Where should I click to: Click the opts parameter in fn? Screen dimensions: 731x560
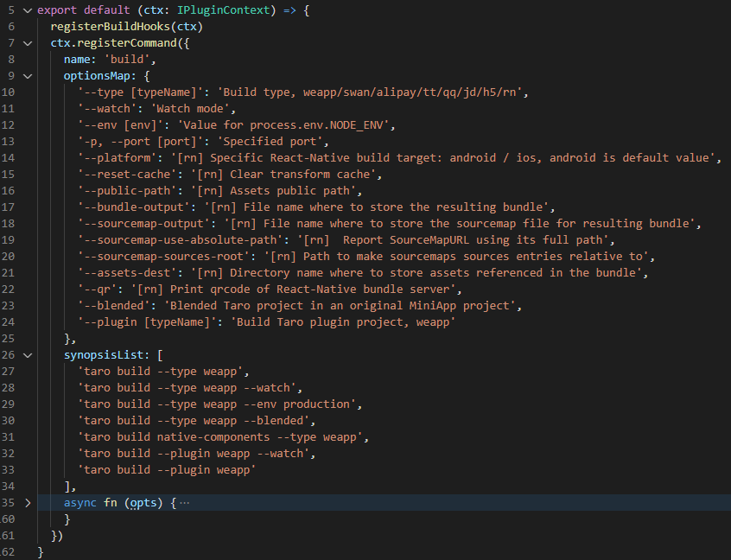point(143,503)
